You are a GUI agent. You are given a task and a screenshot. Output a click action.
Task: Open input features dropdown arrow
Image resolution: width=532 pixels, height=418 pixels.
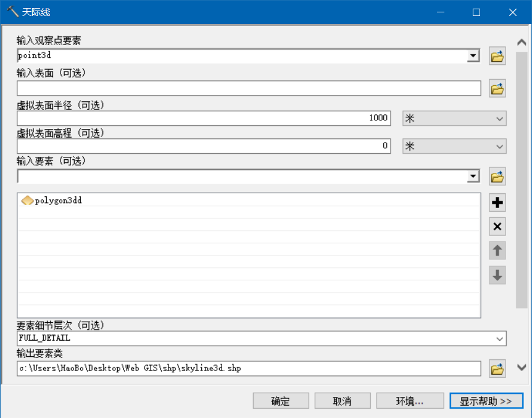(x=473, y=176)
